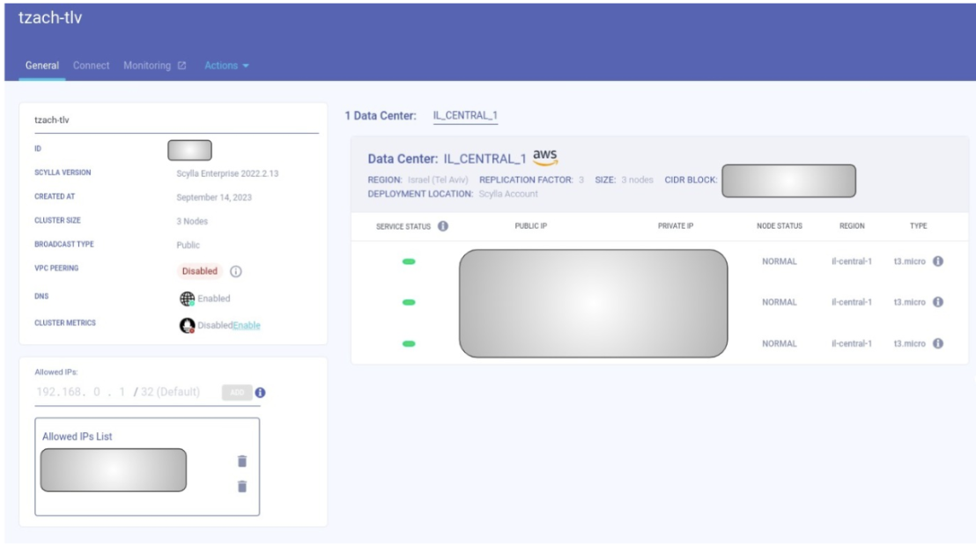The width and height of the screenshot is (976, 560).
Task: Click the Enable cluster metrics link
Action: 247,326
